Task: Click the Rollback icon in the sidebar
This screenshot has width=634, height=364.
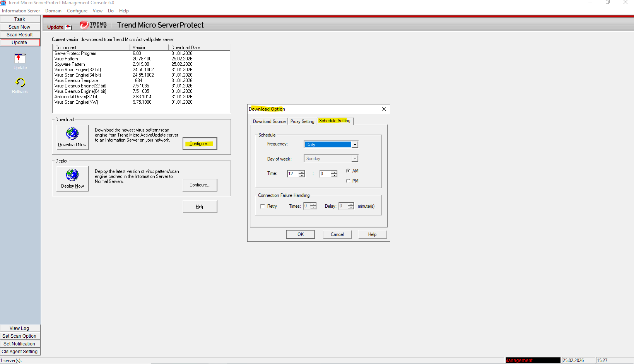Action: tap(20, 83)
